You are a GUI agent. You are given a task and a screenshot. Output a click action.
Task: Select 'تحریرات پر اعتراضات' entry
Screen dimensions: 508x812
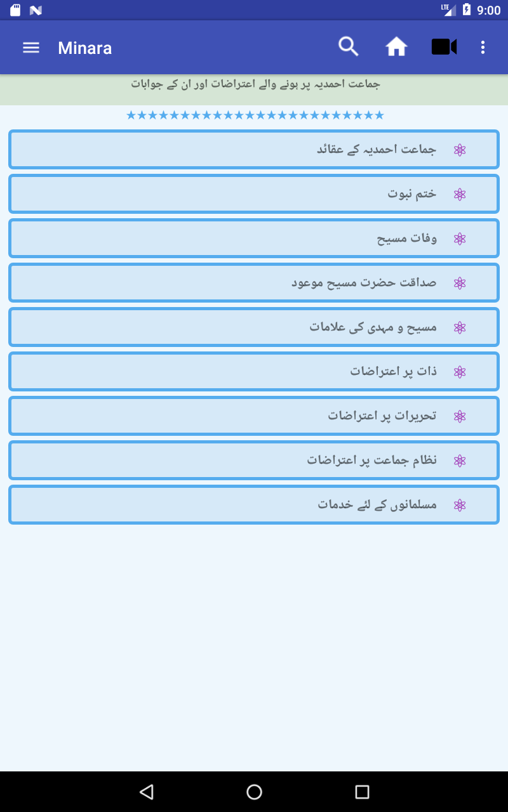pos(254,416)
